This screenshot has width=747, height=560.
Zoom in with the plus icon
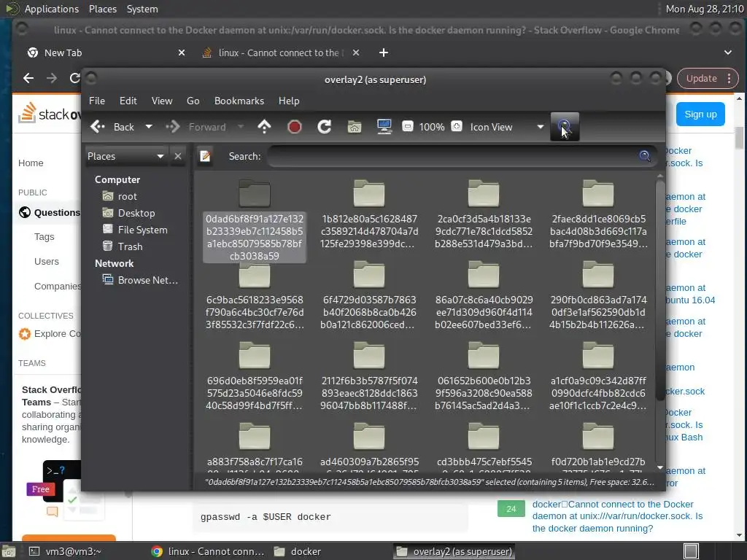coord(457,127)
